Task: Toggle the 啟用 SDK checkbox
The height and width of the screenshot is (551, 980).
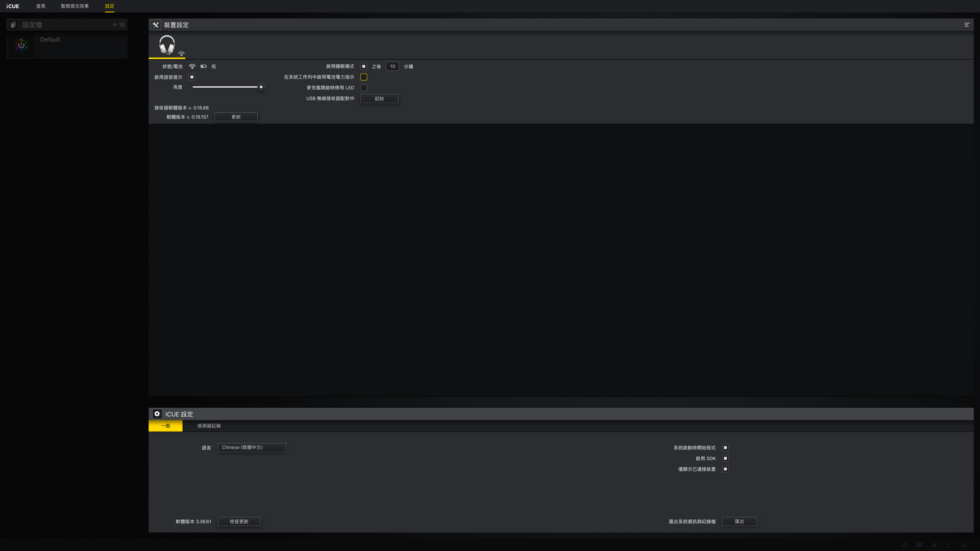Action: click(x=725, y=459)
